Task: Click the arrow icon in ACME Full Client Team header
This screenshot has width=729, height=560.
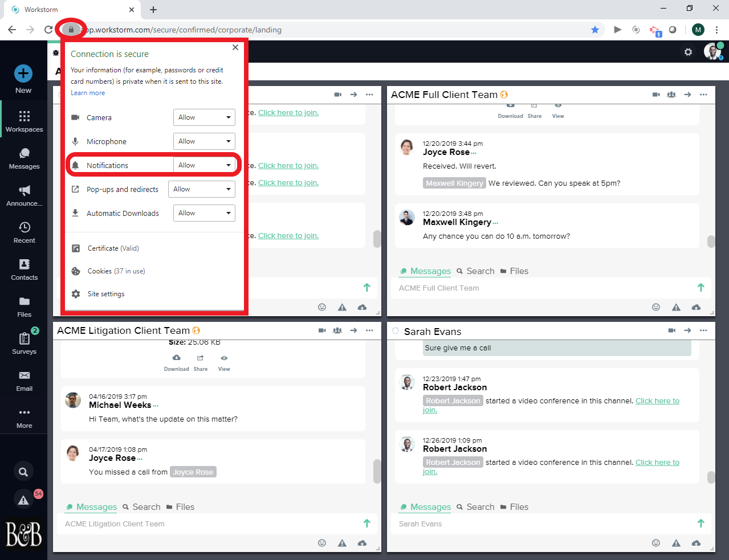Action: click(687, 95)
